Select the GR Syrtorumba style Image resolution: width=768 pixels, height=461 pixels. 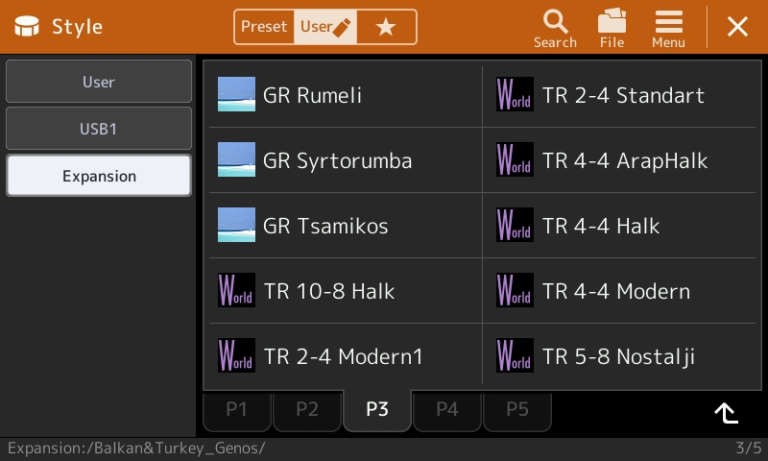click(x=346, y=160)
